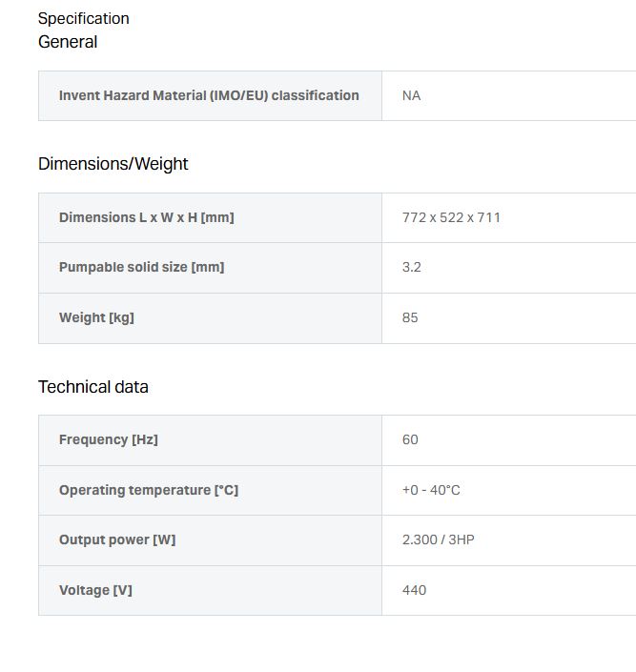636x672 pixels.
Task: Select the General section heading
Action: (68, 42)
